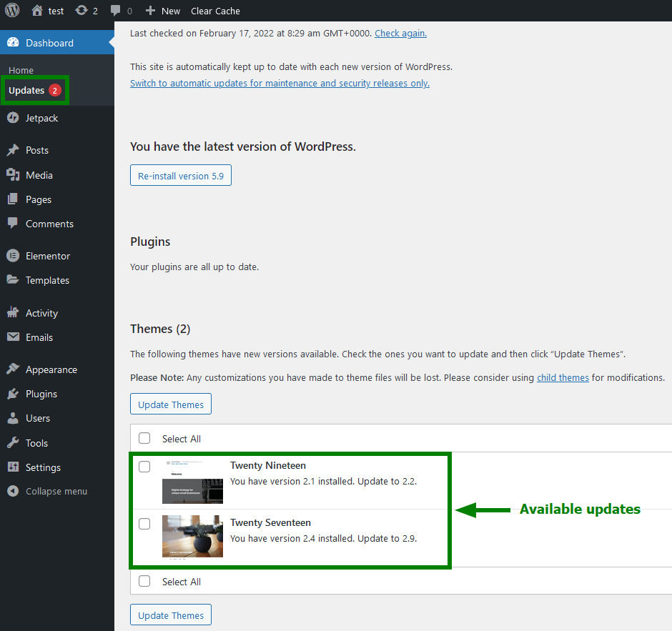Open the updates refresh icon in admin bar
The width and height of the screenshot is (672, 631).
[x=81, y=10]
